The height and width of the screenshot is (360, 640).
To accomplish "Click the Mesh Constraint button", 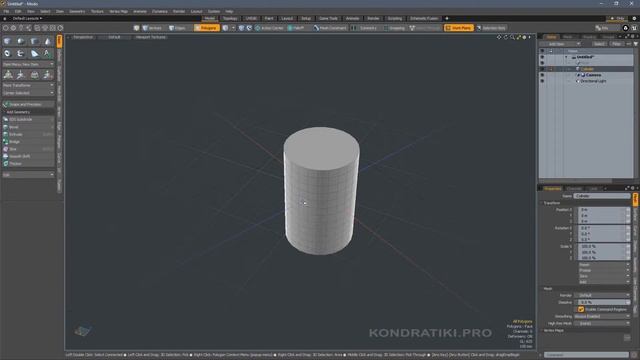I will 330,28.
